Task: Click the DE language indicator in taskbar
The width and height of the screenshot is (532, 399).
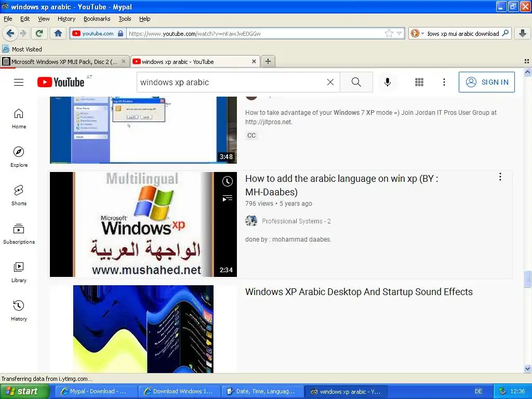Action: [478, 391]
